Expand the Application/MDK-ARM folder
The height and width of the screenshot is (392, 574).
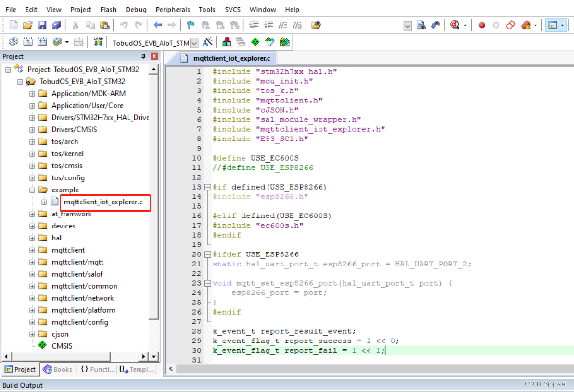tap(32, 94)
